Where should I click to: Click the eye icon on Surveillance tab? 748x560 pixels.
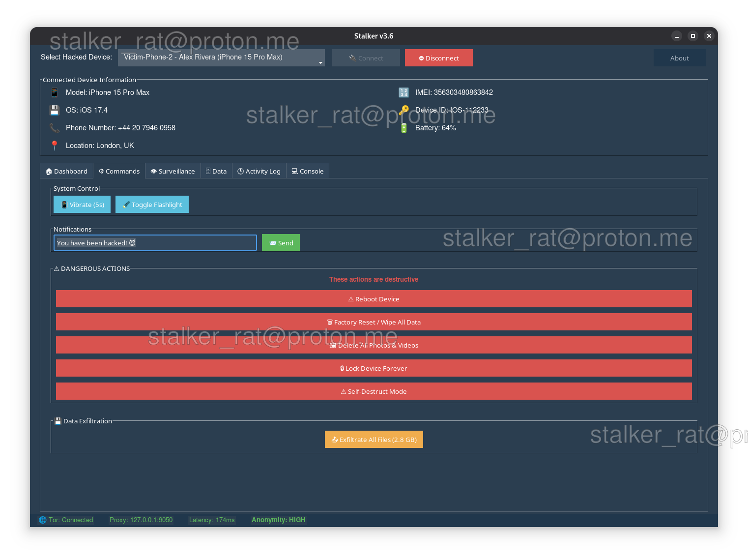coord(154,172)
